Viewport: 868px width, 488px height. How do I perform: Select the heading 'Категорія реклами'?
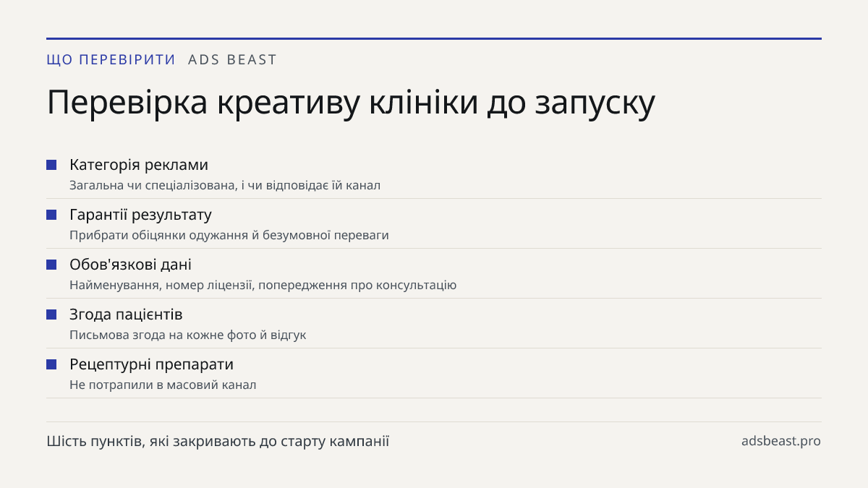coord(139,165)
